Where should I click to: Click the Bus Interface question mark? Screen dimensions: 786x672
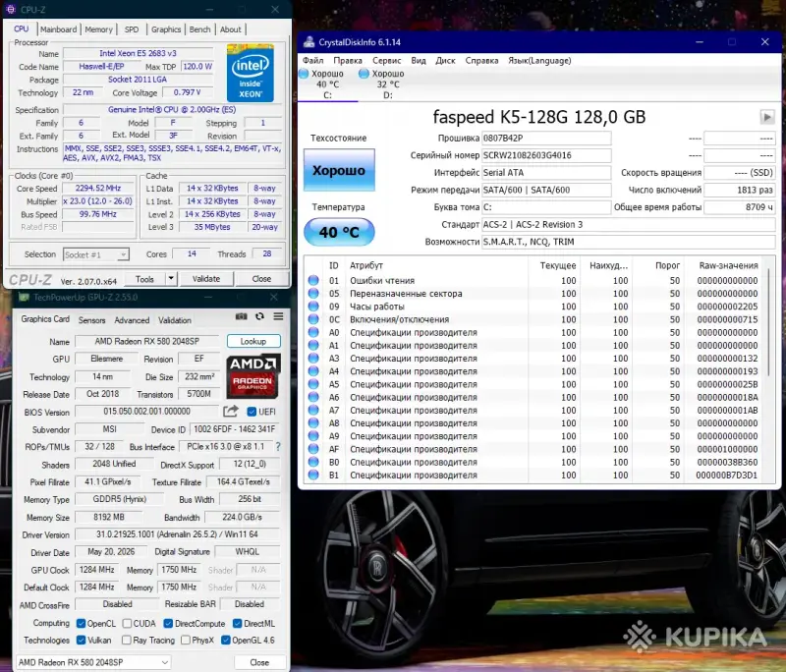tap(278, 446)
